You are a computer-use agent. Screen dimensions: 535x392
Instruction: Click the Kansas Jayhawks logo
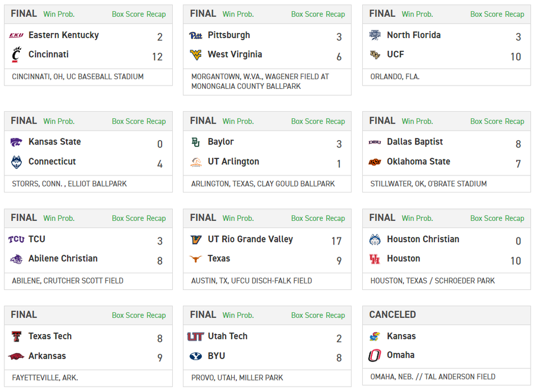tap(375, 336)
